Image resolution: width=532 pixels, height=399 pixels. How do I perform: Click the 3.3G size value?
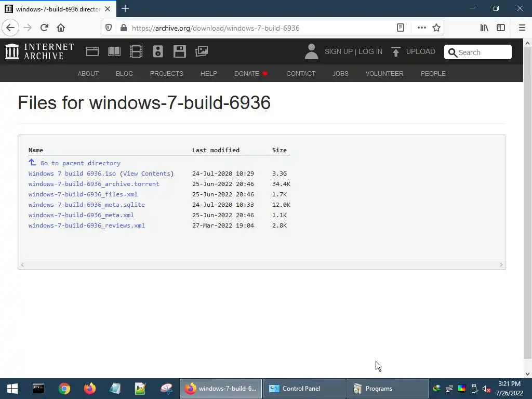point(279,174)
